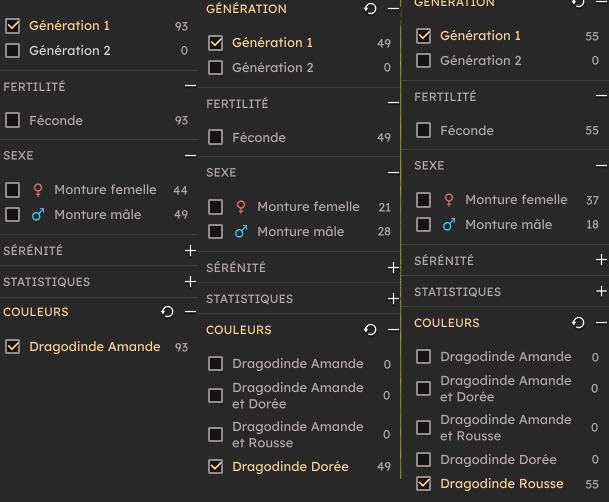Collapse the FERTILITÉ section in the middle panel
The width and height of the screenshot is (609, 502).
click(393, 103)
